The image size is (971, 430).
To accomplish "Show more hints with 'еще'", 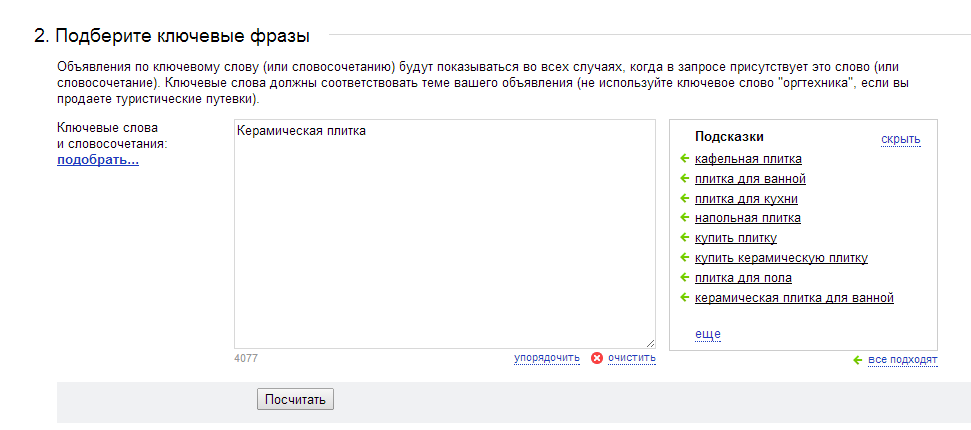I will coord(708,335).
